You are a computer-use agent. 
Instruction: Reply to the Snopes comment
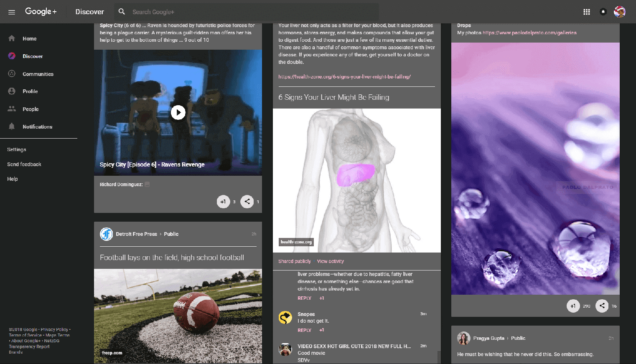click(304, 330)
